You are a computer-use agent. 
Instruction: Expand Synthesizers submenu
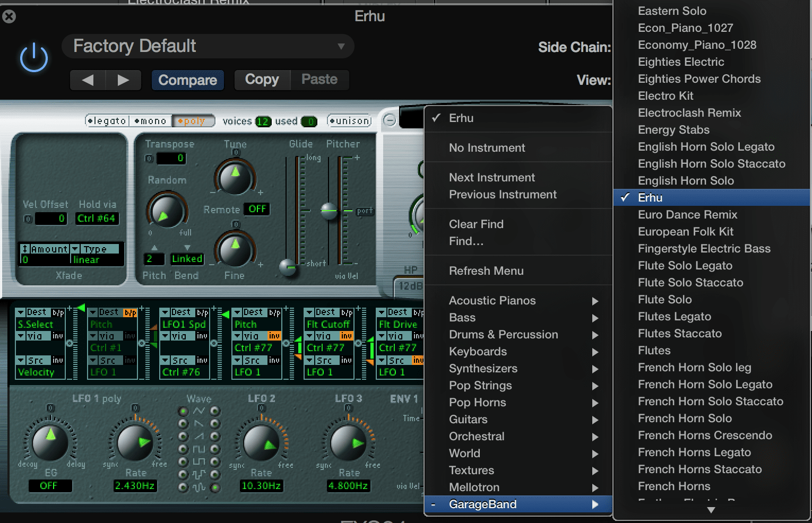[519, 368]
